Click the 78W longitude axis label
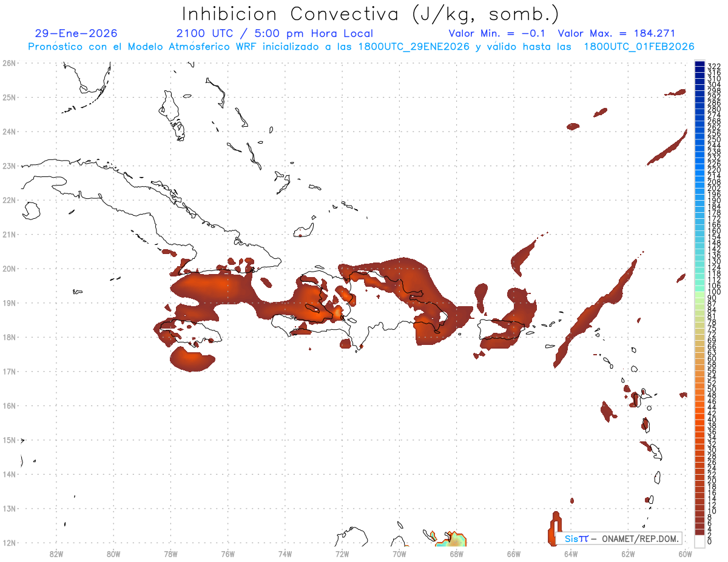This screenshot has width=728, height=562. pos(170,554)
